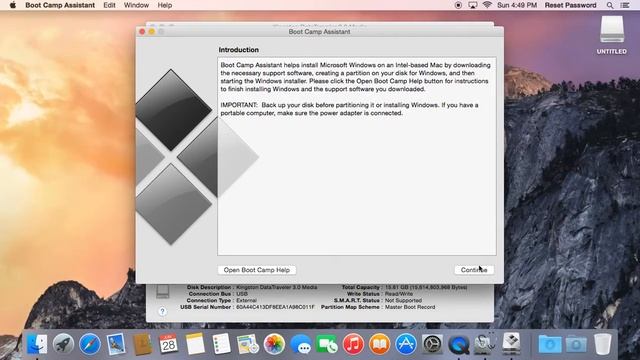Open iBooks from the Dock
The width and height of the screenshot is (640, 360).
(380, 344)
